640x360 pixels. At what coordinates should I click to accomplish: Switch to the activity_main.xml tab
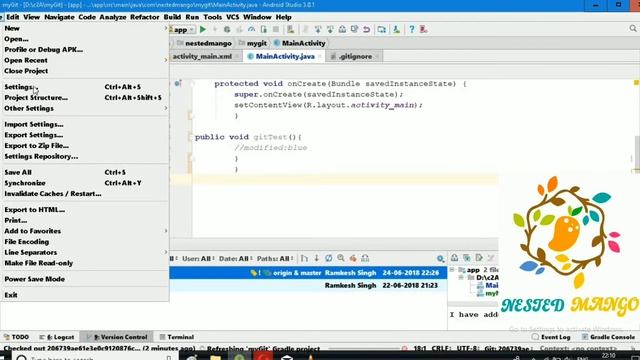click(202, 57)
